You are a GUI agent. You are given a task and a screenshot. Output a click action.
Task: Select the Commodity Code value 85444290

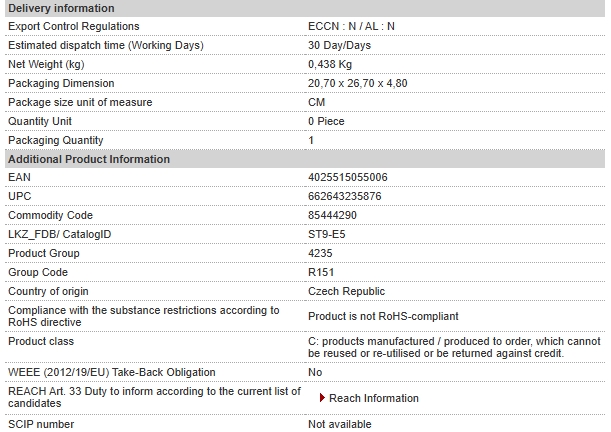(332, 215)
